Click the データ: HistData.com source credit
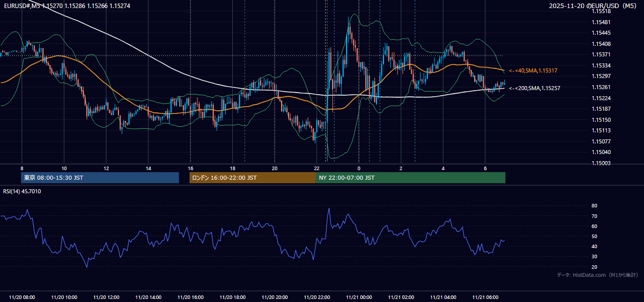Viewport: 644px width, 302px height. tap(598, 275)
